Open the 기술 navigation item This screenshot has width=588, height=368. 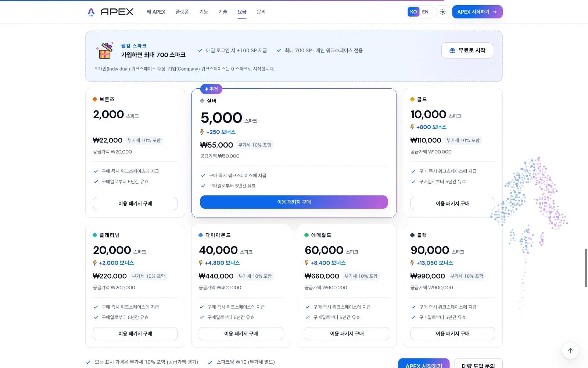pyautogui.click(x=223, y=12)
